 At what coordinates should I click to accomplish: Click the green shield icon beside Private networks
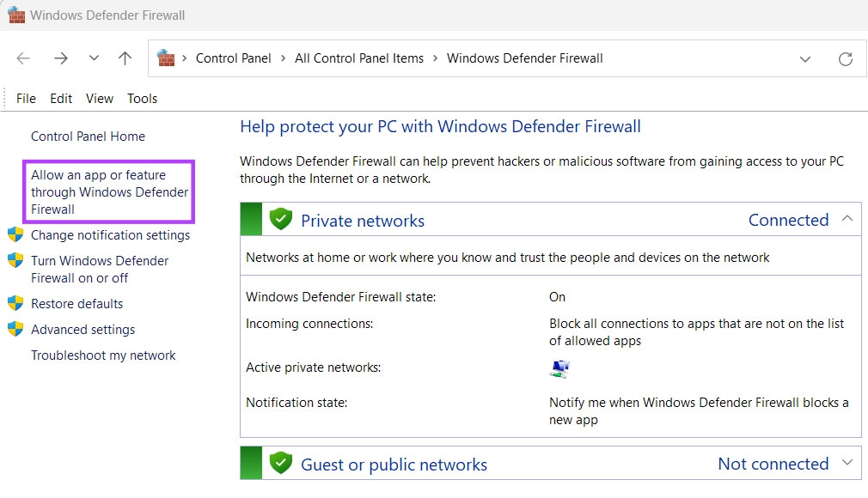tap(280, 220)
